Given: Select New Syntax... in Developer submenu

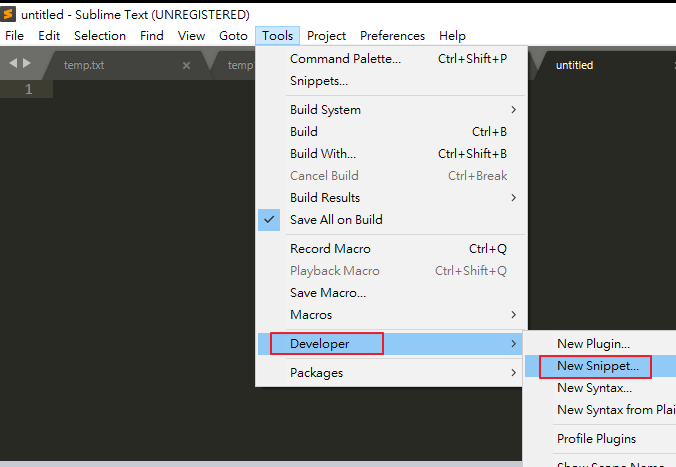Looking at the screenshot, I should (x=601, y=388).
